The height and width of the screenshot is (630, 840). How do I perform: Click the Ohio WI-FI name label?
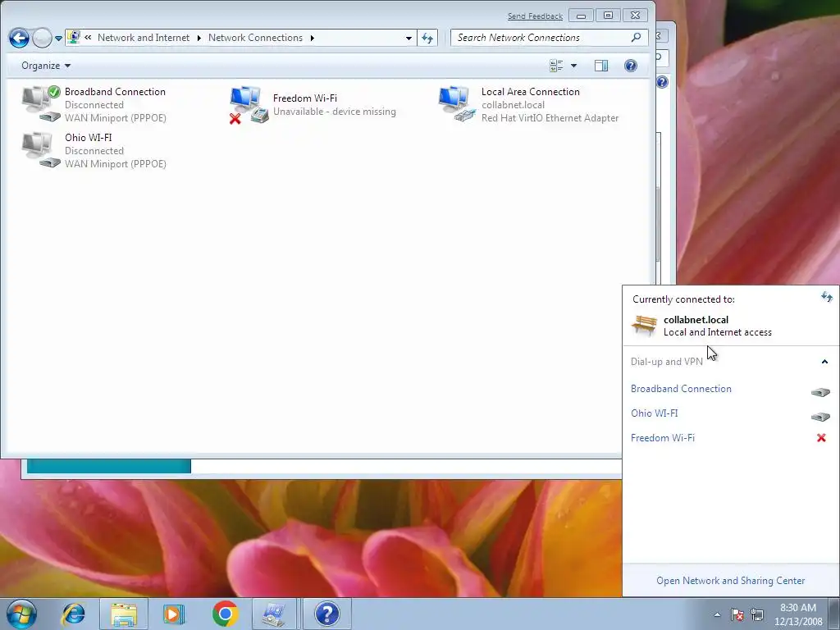(x=89, y=138)
